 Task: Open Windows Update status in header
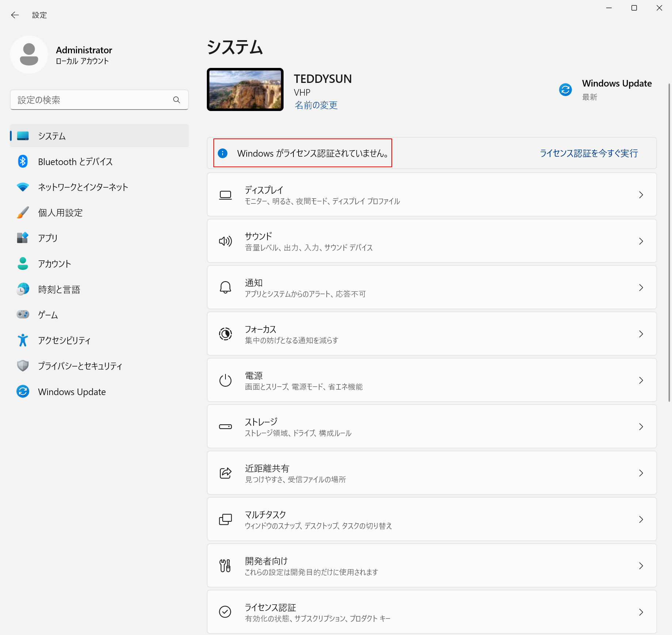(x=605, y=89)
